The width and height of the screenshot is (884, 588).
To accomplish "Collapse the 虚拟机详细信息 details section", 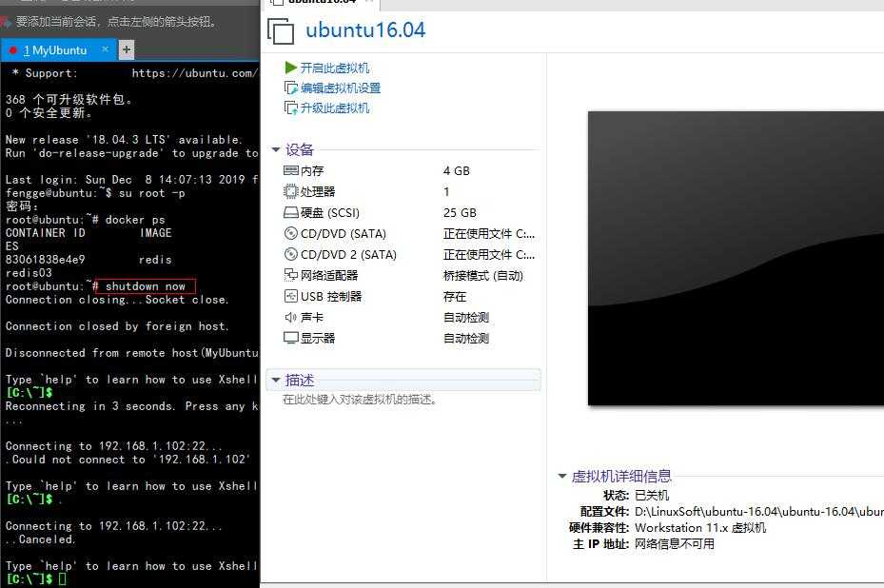I will click(562, 476).
